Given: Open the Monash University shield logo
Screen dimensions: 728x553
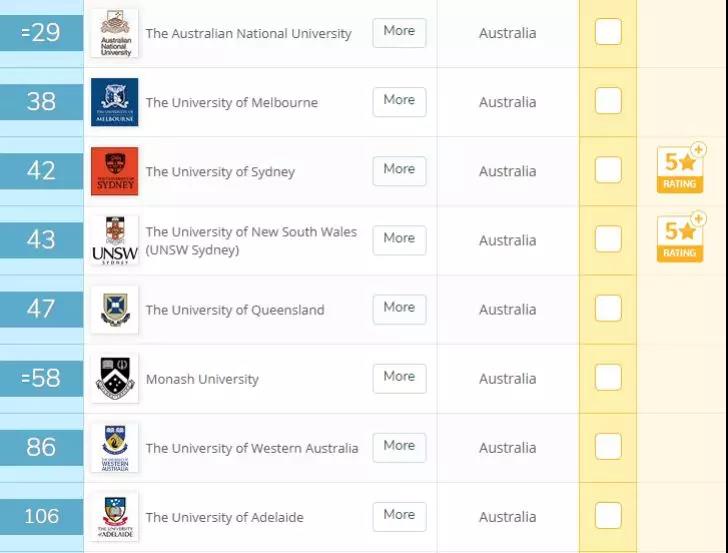Looking at the screenshot, I should point(115,379).
